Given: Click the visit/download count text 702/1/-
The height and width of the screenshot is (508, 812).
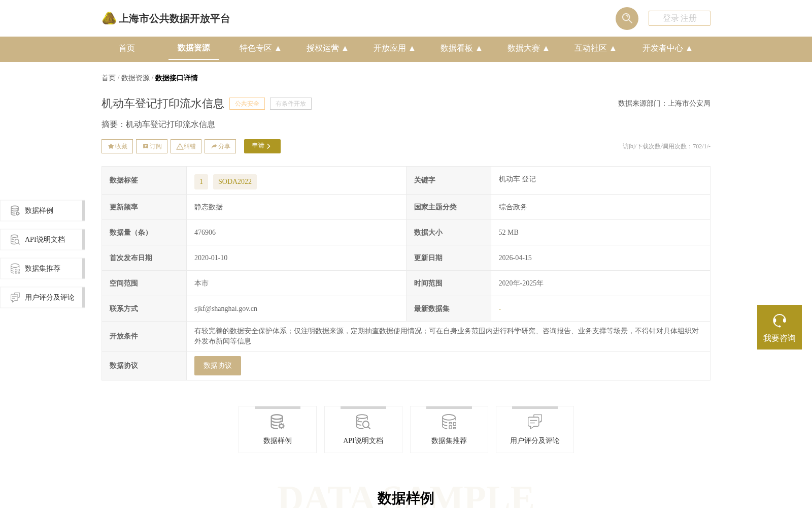Looking at the screenshot, I should pos(666,146).
